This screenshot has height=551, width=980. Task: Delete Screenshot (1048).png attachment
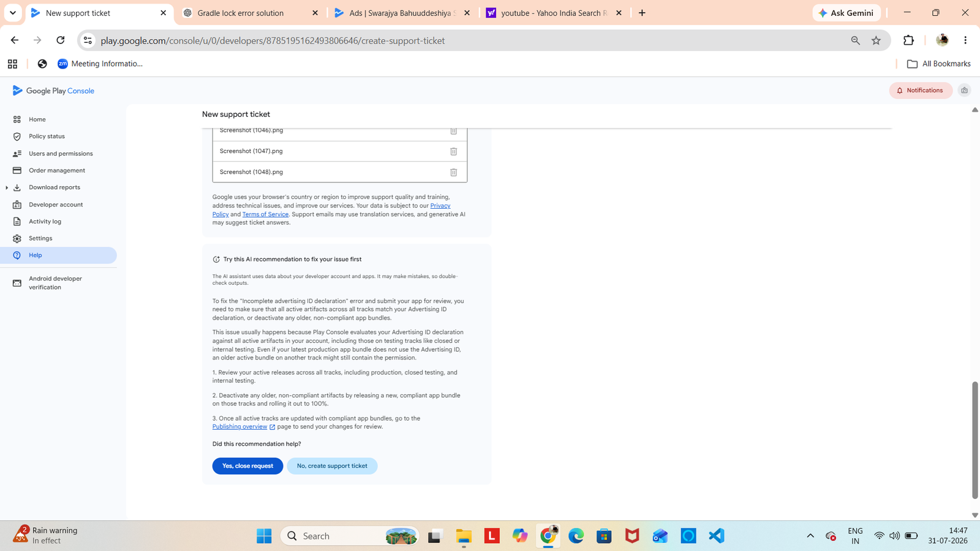pos(454,172)
